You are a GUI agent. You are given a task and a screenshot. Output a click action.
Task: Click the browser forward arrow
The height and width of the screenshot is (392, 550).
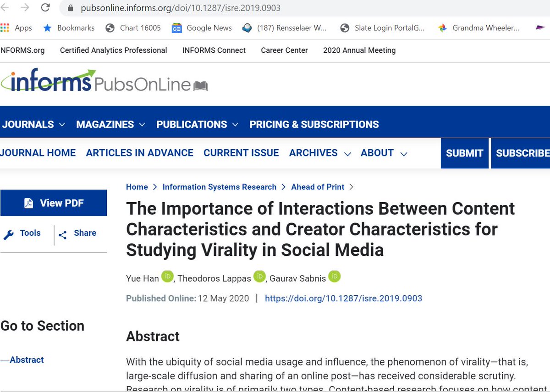(25, 7)
